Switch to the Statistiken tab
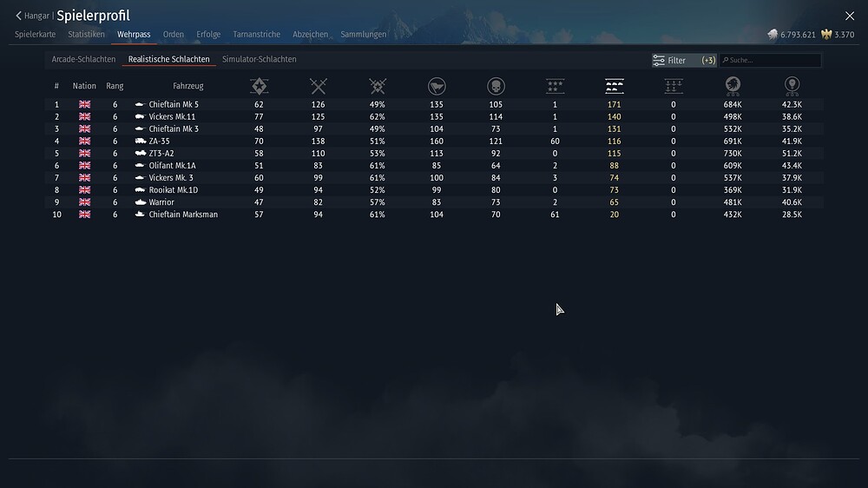The height and width of the screenshot is (488, 868). [86, 35]
